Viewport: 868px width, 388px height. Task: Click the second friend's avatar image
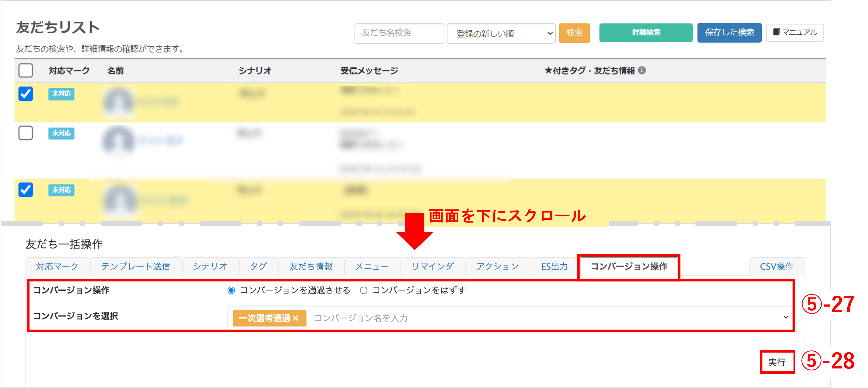click(118, 140)
